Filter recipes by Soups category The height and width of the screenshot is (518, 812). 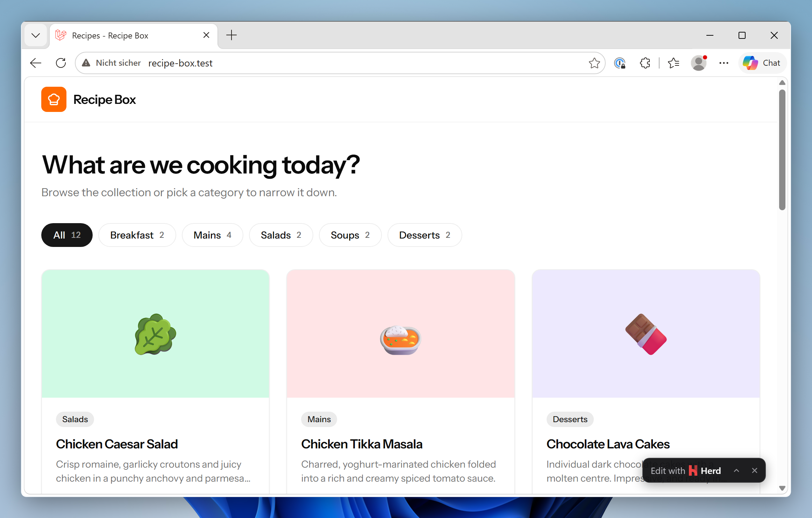coord(350,235)
